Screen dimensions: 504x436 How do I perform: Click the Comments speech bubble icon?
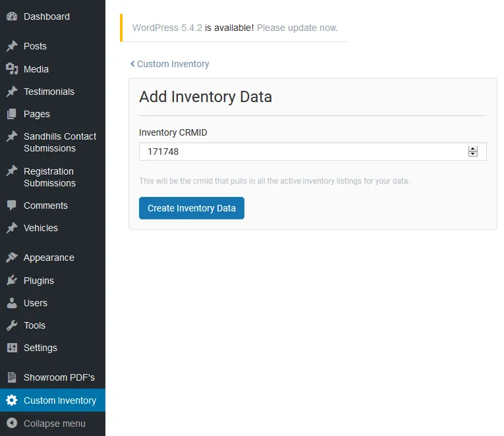pos(12,205)
